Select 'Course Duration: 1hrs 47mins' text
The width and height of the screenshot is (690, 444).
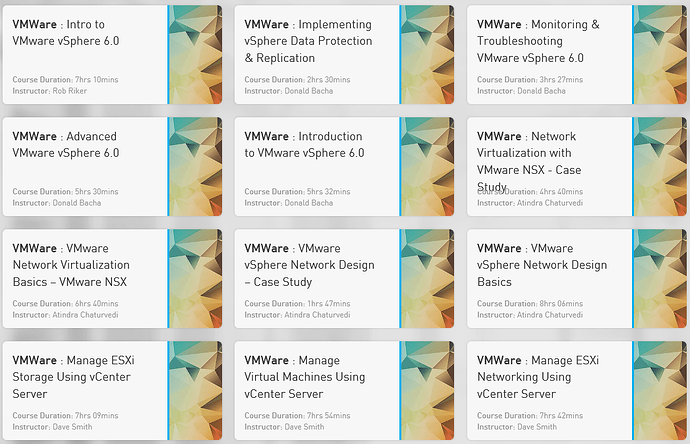click(297, 304)
